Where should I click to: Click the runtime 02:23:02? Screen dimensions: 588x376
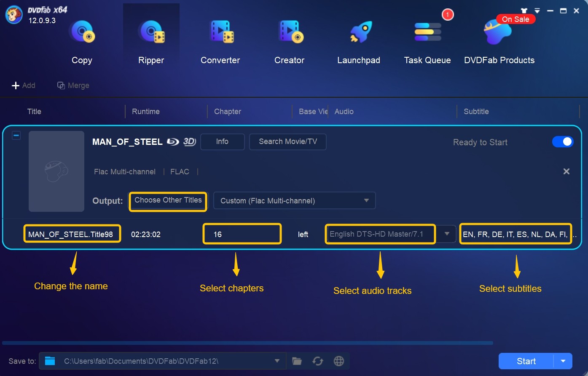(146, 235)
